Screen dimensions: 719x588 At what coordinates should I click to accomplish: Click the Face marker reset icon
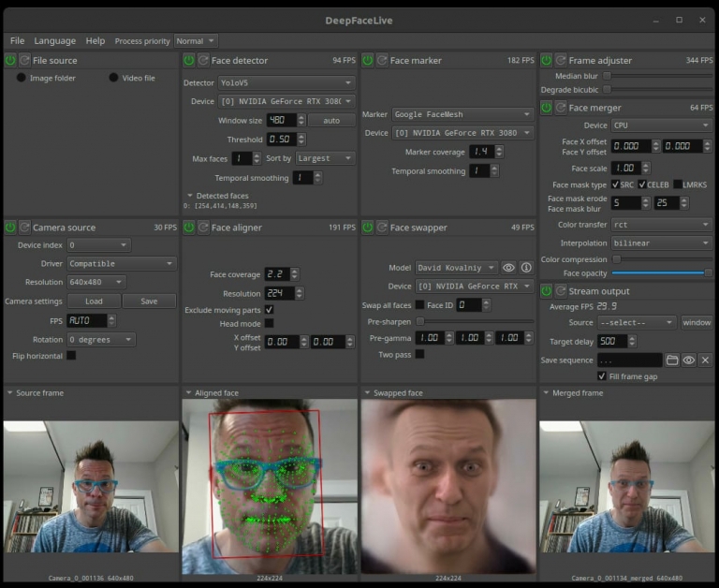tap(382, 60)
